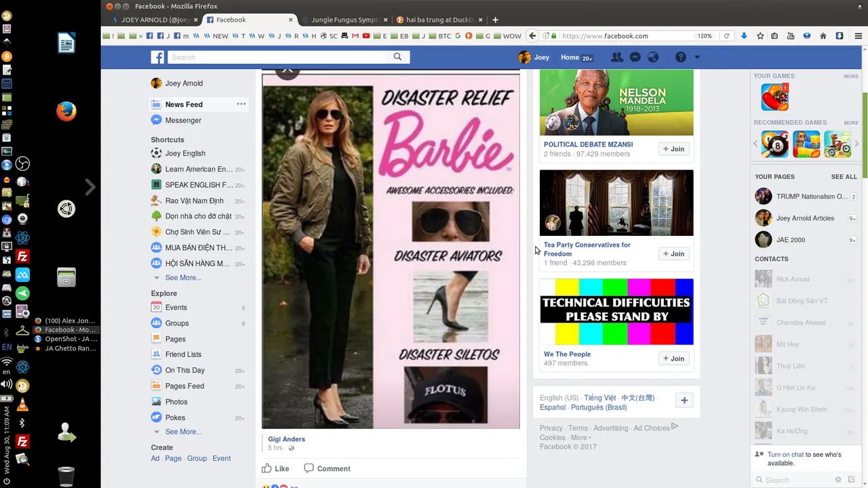Reload the page
Screen dimensions: 868x488
[726, 36]
